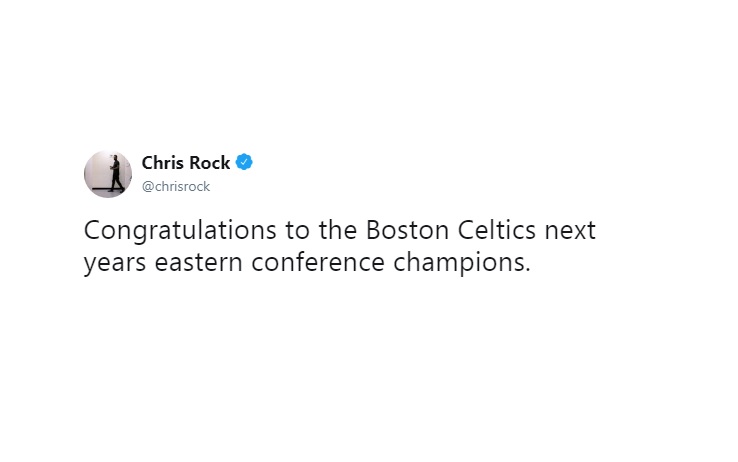Click the blue verified badge icon
738x462 pixels.
tap(244, 162)
